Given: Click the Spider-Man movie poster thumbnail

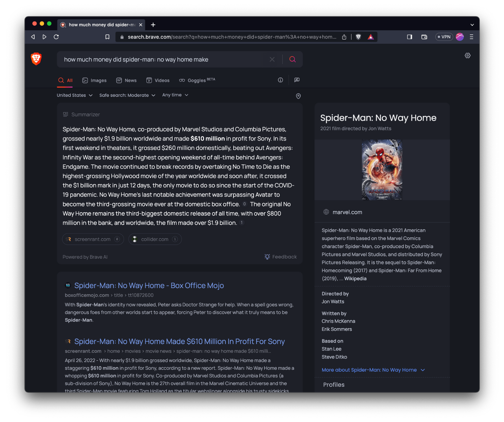Looking at the screenshot, I should click(x=382, y=170).
